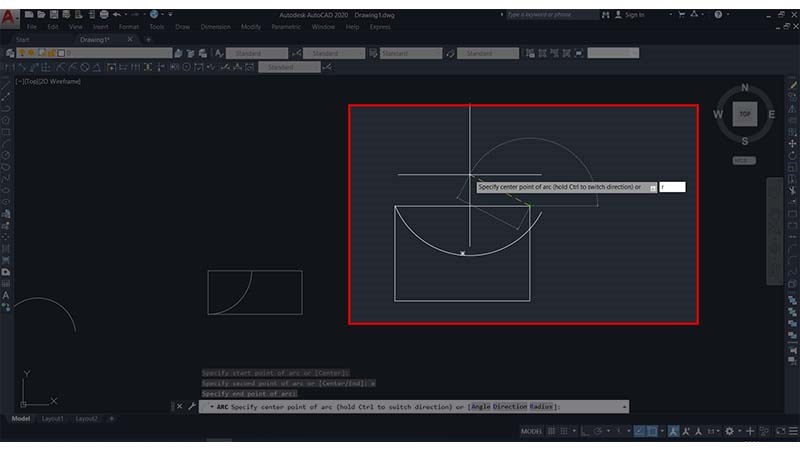
Task: Toggle object snap in status bar
Action: (651, 431)
